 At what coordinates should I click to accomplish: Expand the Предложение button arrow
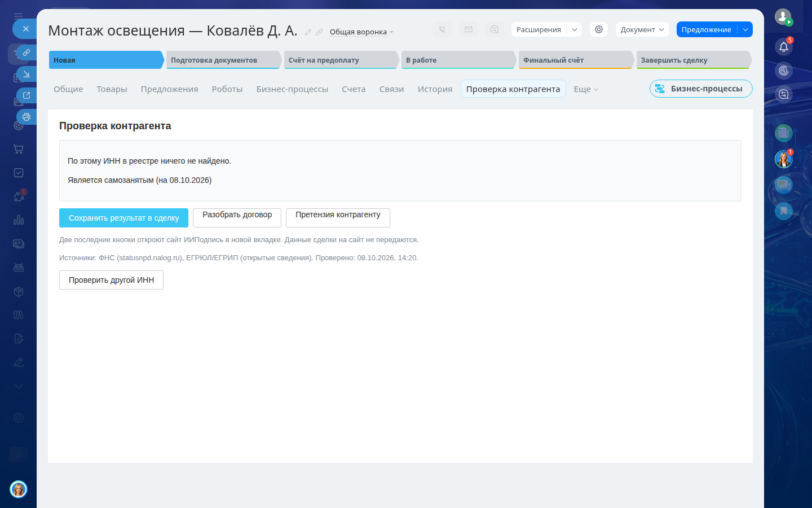coord(745,29)
